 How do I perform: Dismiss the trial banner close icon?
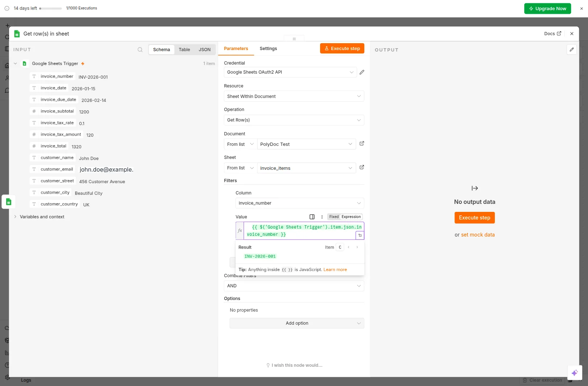(581, 8)
